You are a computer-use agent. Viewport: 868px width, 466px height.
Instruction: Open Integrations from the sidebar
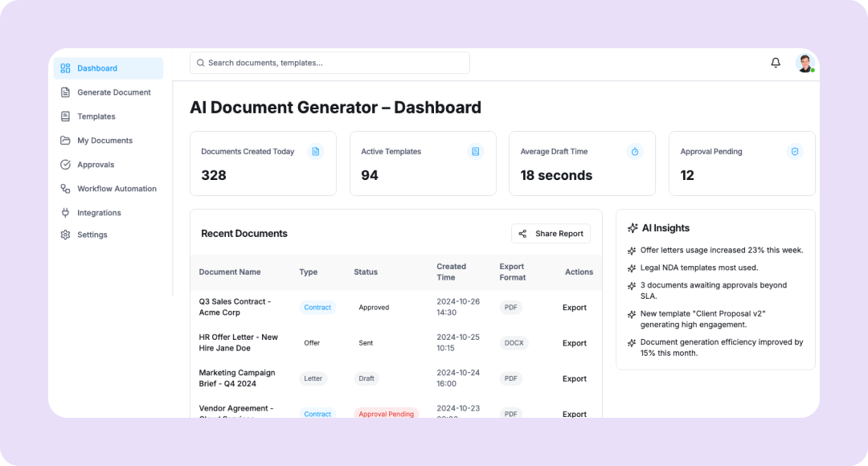tap(99, 213)
